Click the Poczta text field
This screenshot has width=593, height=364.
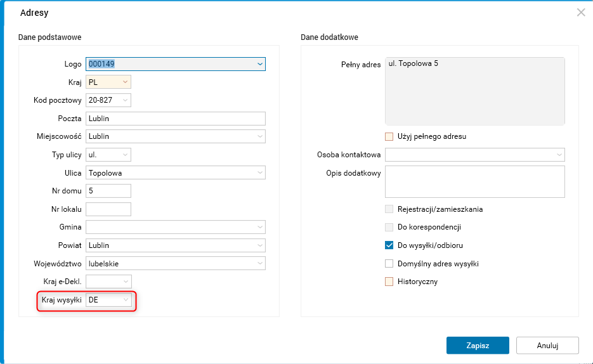click(175, 119)
